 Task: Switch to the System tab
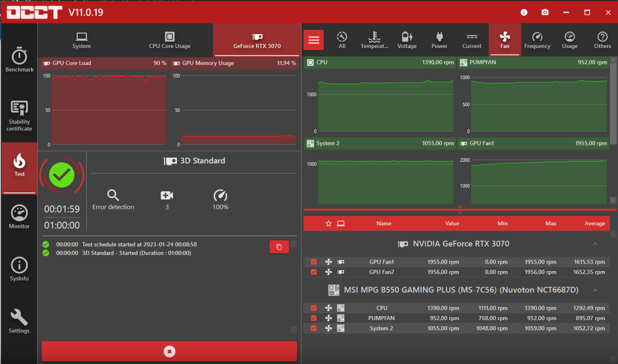coord(81,40)
